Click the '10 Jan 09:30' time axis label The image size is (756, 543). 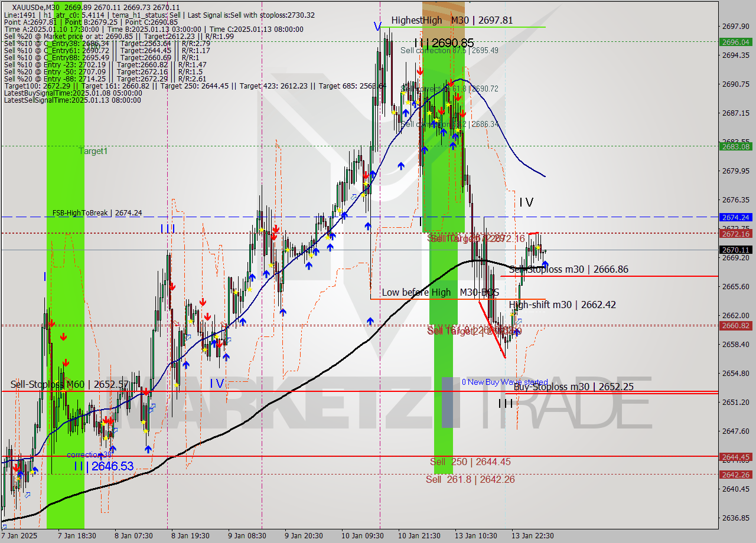click(x=362, y=535)
